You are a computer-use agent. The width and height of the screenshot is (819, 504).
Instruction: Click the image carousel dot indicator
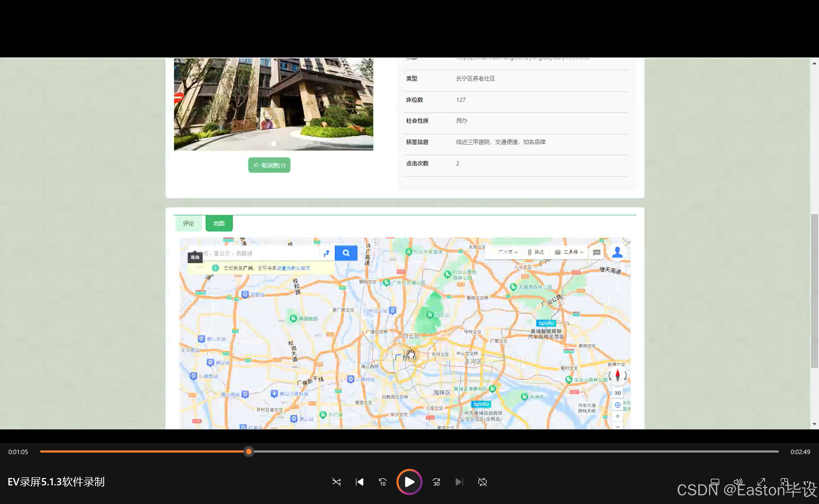pos(274,144)
